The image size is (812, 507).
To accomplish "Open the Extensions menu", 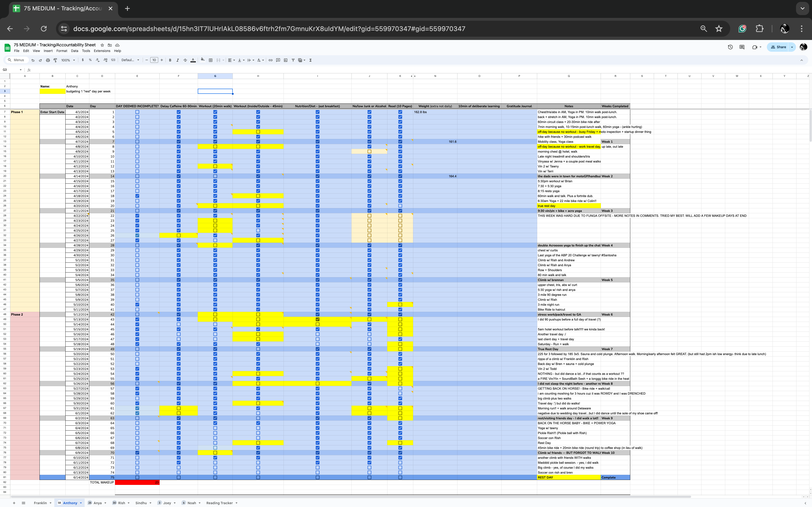I will coord(102,51).
